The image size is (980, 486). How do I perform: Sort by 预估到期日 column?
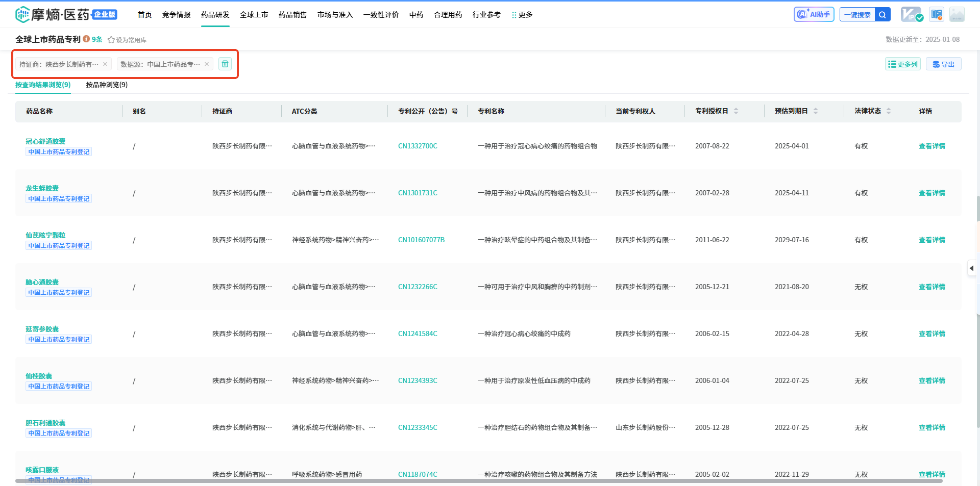pyautogui.click(x=816, y=111)
